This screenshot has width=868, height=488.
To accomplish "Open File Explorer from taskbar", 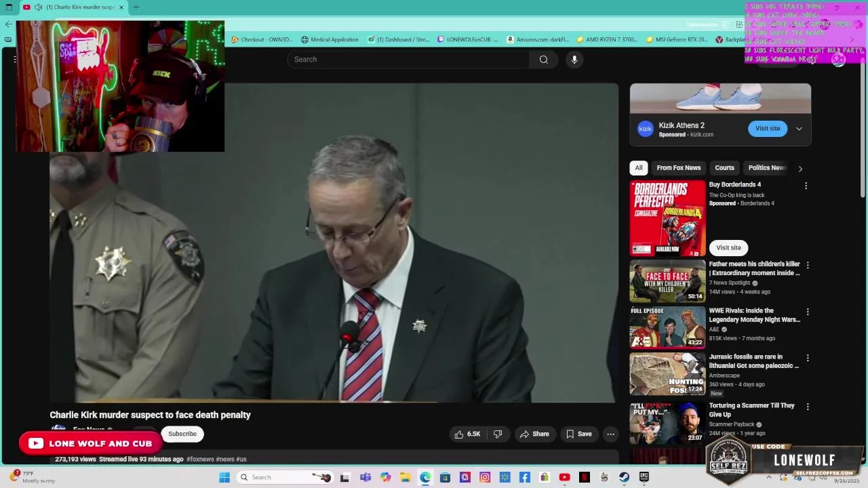I will [405, 477].
